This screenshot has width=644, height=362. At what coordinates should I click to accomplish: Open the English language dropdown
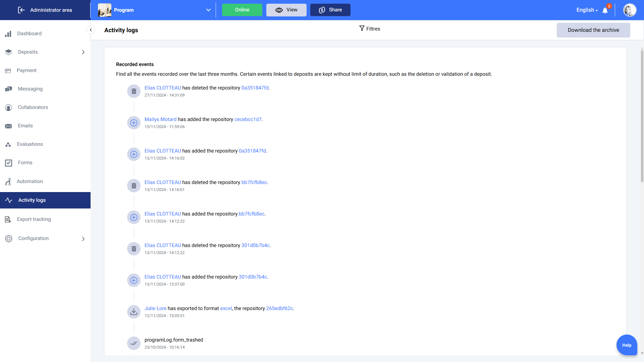coord(587,10)
